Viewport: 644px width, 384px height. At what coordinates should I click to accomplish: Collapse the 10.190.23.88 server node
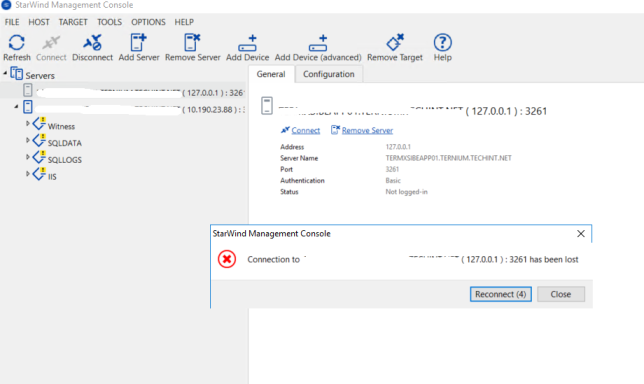click(16, 107)
